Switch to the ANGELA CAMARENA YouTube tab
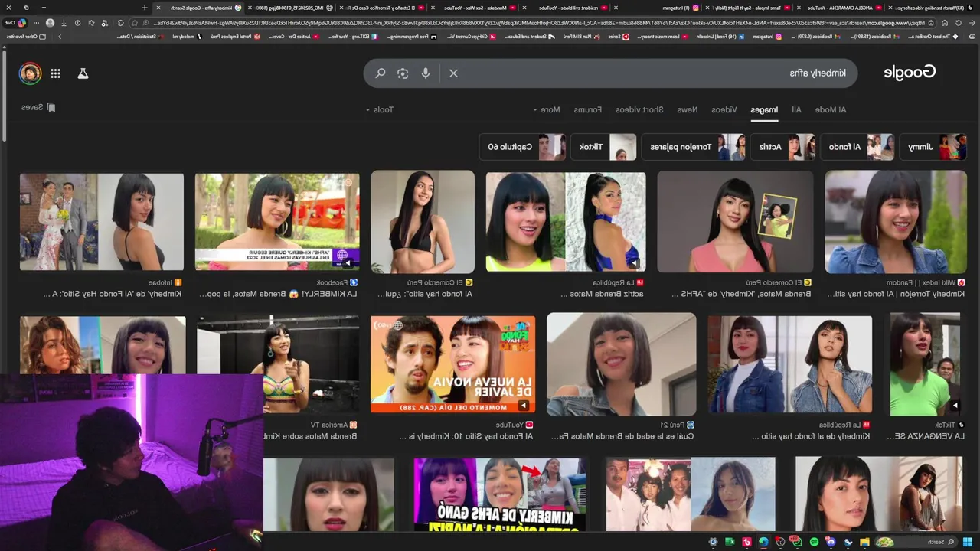This screenshot has width=980, height=551. pos(844,8)
